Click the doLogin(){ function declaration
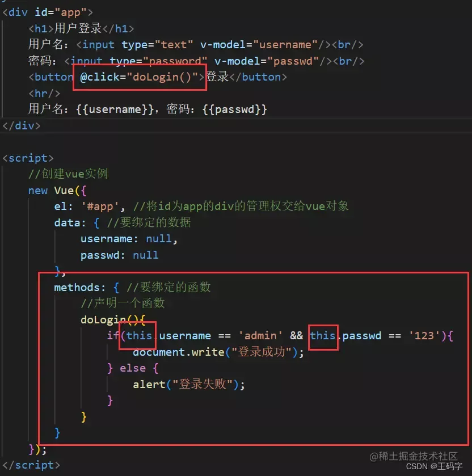The width and height of the screenshot is (472, 476). click(113, 319)
